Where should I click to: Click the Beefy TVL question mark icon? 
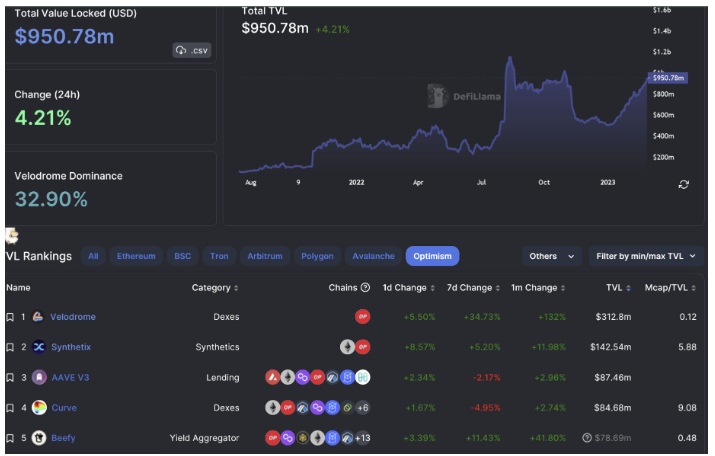click(x=587, y=438)
